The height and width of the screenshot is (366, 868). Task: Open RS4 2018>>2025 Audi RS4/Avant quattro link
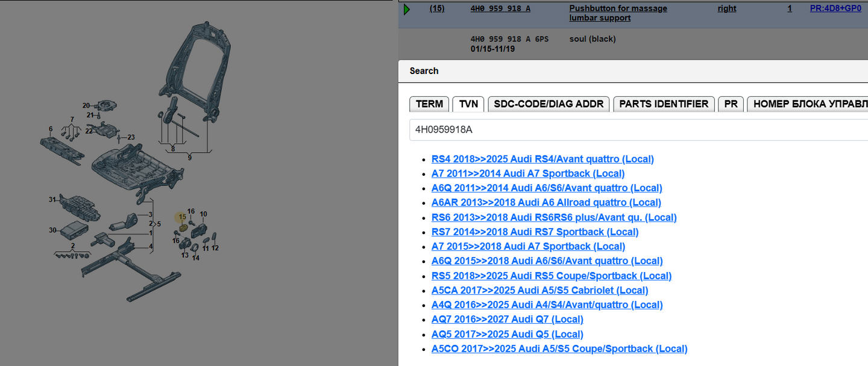click(542, 159)
